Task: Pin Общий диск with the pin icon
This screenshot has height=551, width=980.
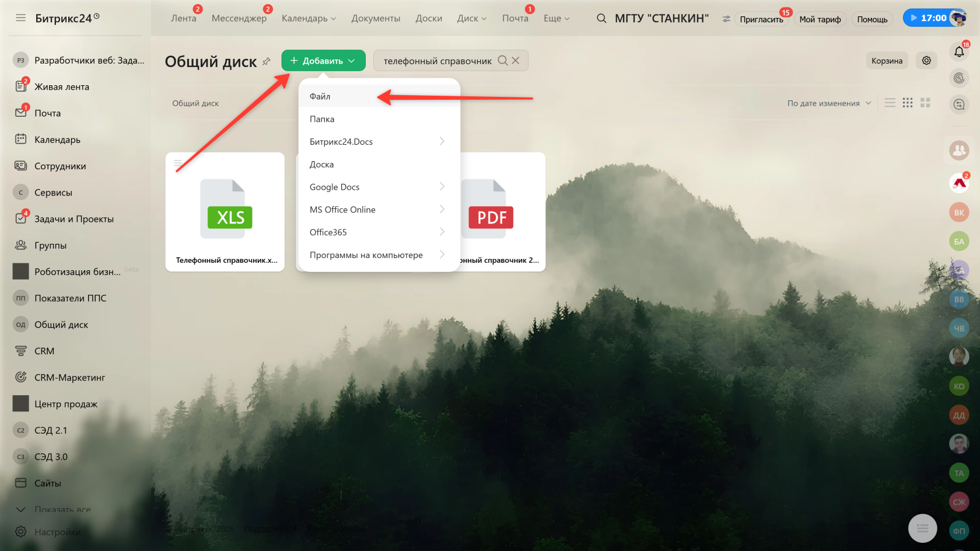Action: point(267,61)
